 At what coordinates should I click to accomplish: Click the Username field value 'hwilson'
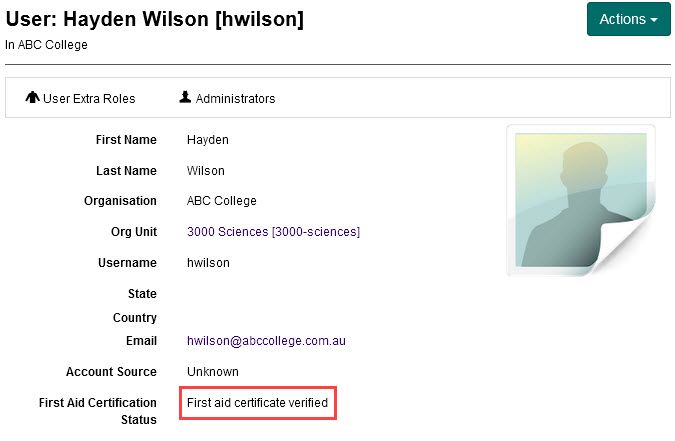tap(208, 263)
